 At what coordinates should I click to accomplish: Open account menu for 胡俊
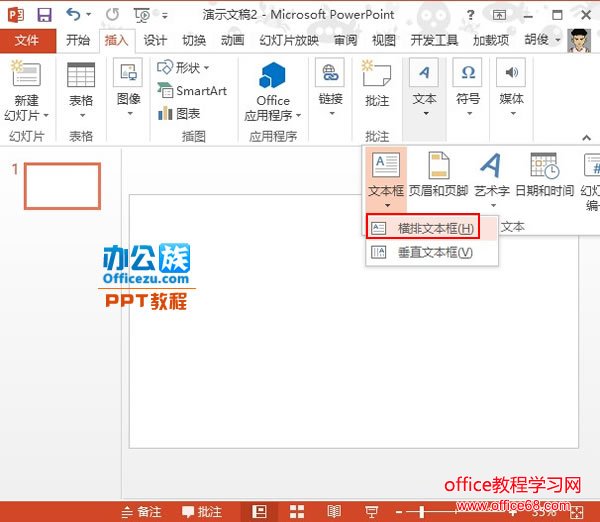point(542,39)
